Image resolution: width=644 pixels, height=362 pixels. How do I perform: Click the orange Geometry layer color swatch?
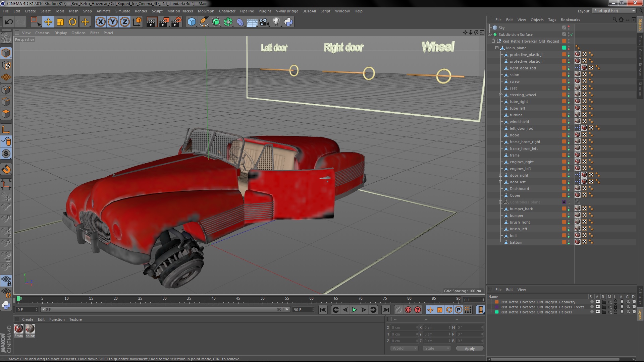[497, 302]
